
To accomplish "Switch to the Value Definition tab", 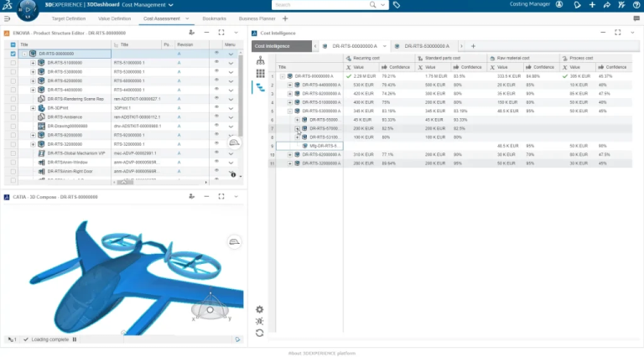I will (116, 18).
